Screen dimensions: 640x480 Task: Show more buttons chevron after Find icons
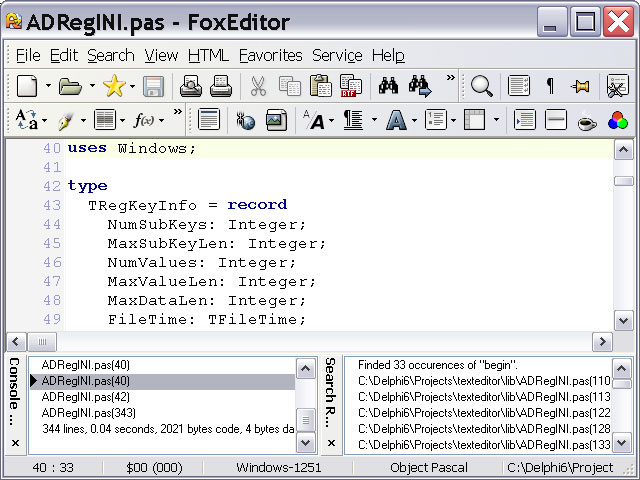[450, 78]
